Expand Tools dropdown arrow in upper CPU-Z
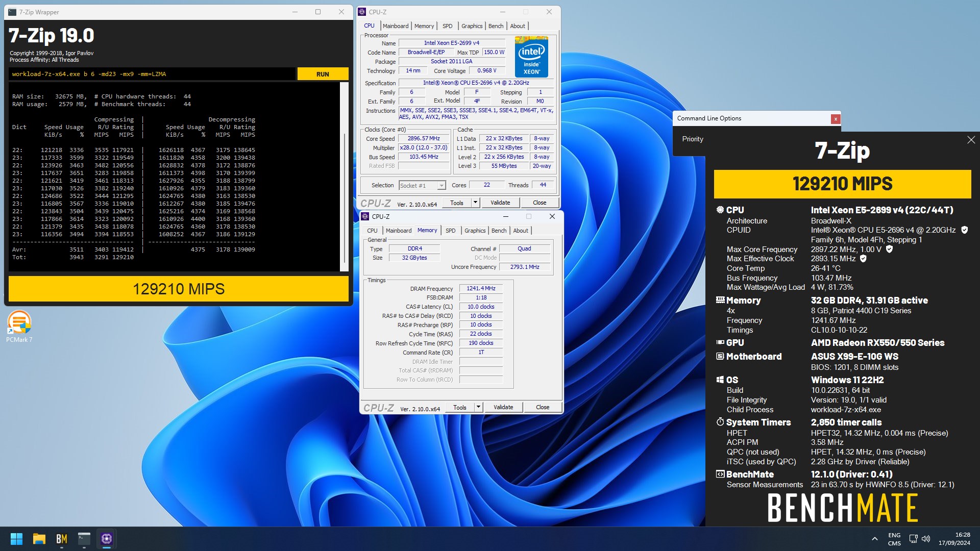980x551 pixels. coord(475,203)
